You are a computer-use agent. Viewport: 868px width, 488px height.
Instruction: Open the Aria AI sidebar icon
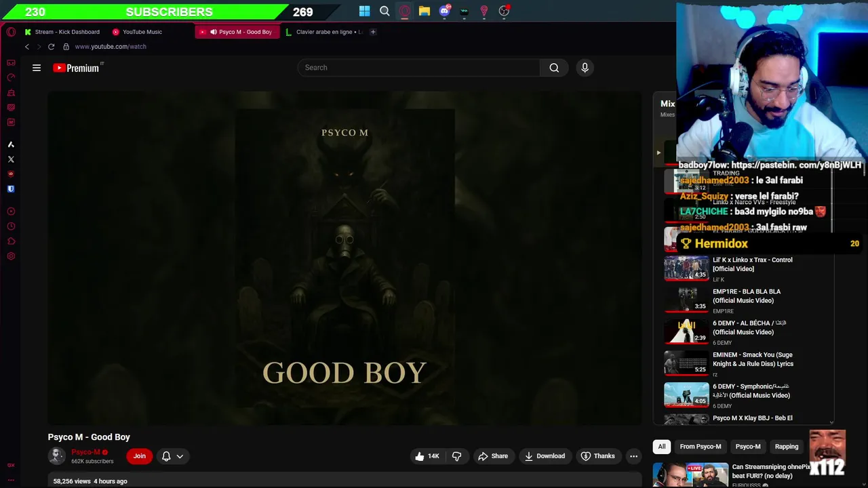(11, 144)
